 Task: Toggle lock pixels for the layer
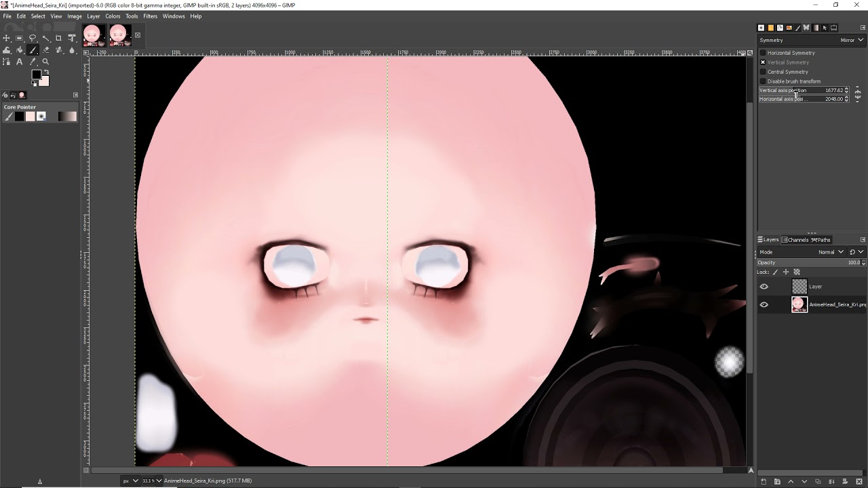click(x=776, y=272)
